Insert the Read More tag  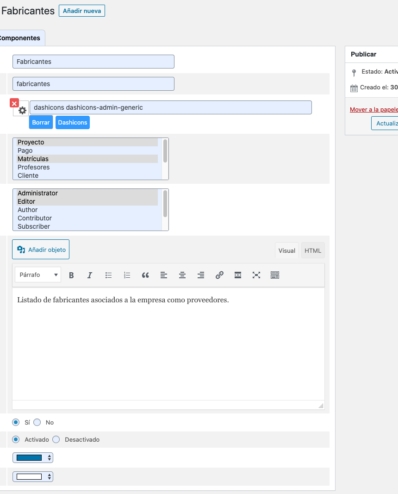click(238, 275)
